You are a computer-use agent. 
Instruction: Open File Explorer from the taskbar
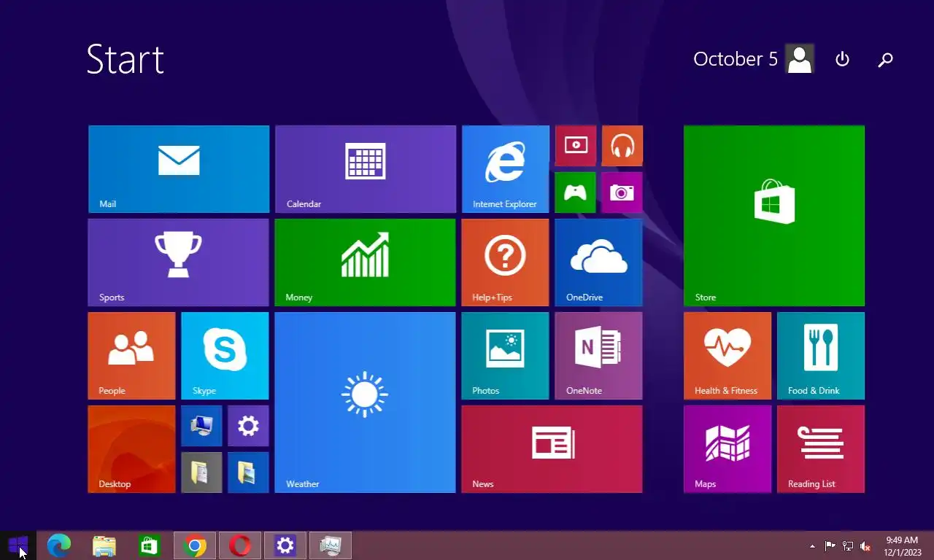104,545
